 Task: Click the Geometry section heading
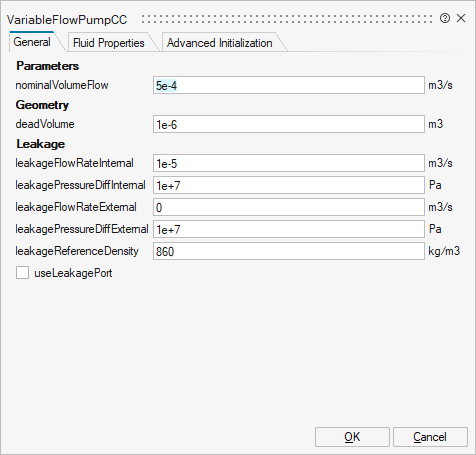point(42,105)
